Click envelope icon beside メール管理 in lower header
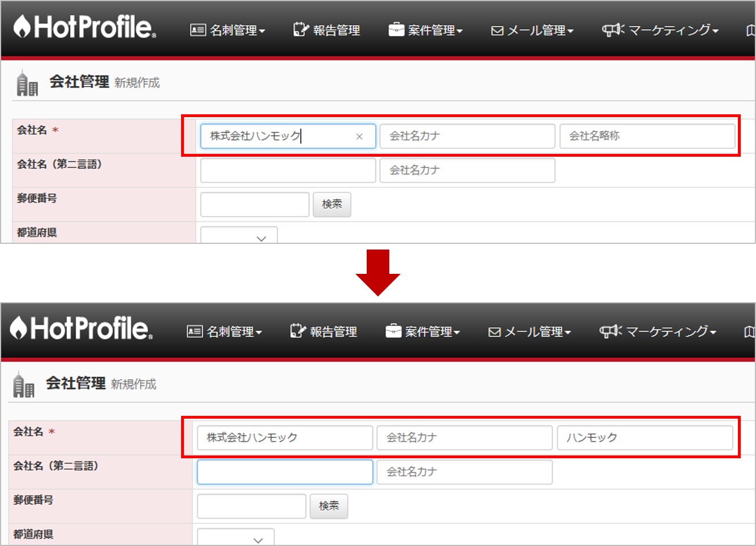Screen dimensions: 756x546 tap(495, 332)
